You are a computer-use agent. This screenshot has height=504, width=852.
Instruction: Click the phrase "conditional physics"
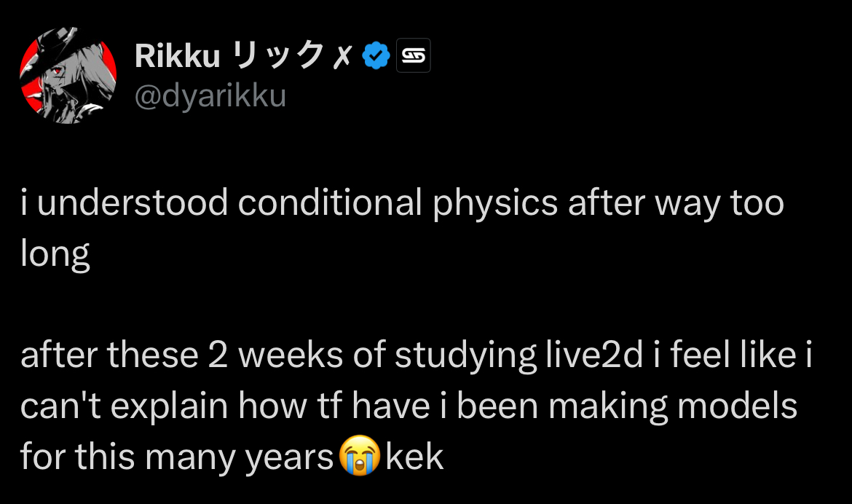(x=398, y=203)
